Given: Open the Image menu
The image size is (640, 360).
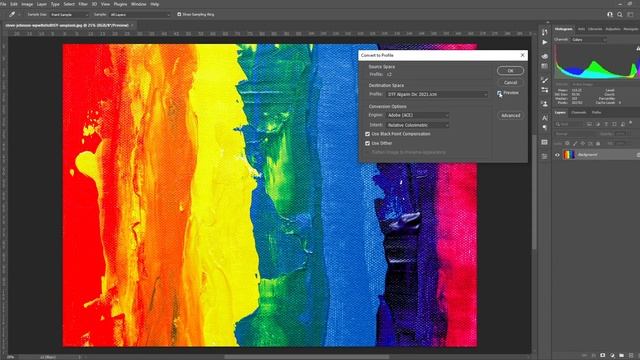Looking at the screenshot, I should (27, 4).
